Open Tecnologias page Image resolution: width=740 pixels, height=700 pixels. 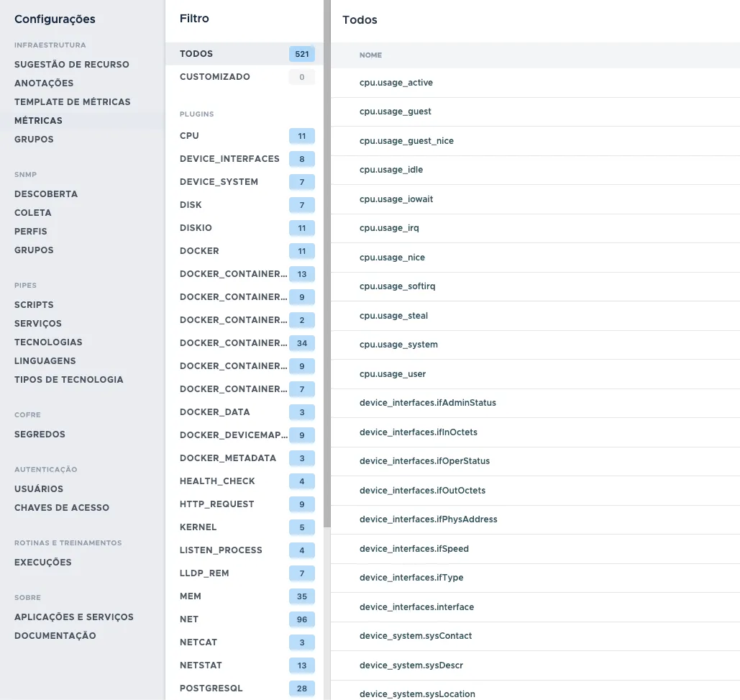tap(48, 342)
